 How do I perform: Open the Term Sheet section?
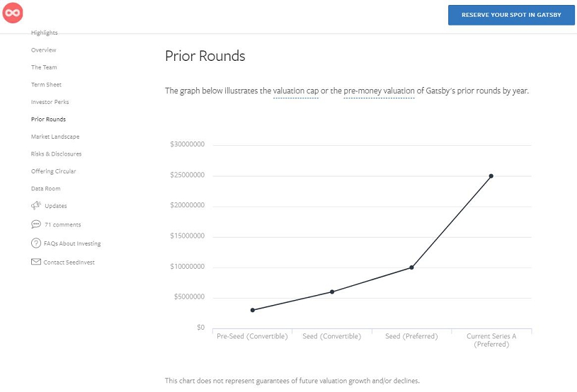[x=46, y=85]
